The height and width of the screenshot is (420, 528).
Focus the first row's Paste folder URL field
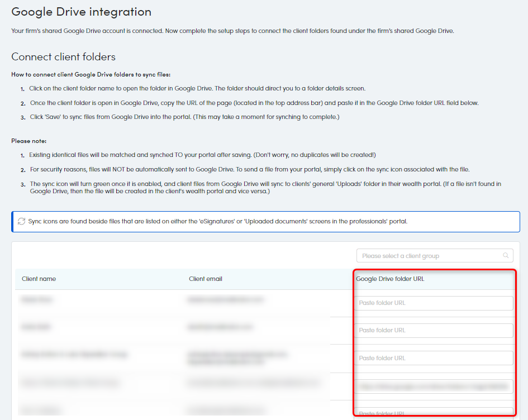434,303
